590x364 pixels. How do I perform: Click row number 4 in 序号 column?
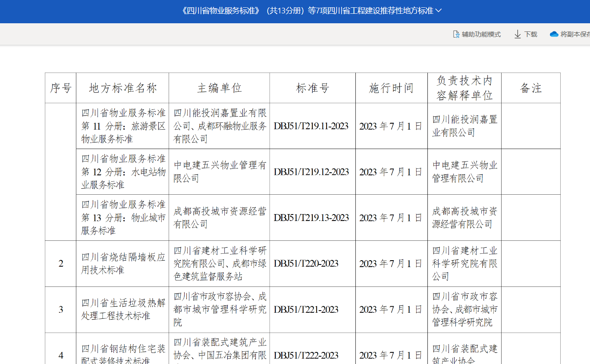[61, 348]
